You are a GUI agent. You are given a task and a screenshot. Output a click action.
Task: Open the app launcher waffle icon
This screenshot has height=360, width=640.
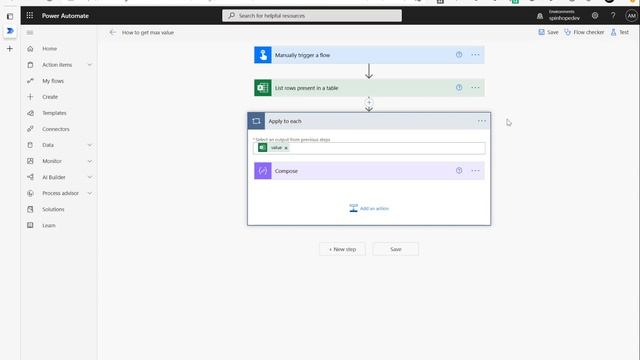[30, 16]
